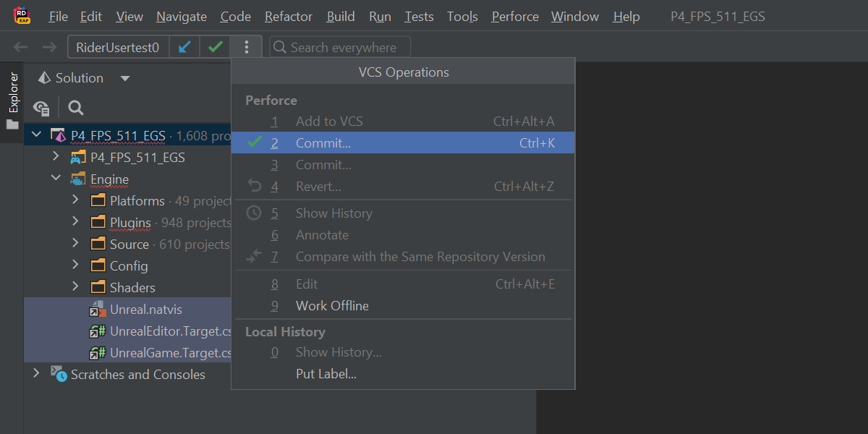This screenshot has width=868, height=434.
Task: Click the forward navigation arrow
Action: point(49,48)
